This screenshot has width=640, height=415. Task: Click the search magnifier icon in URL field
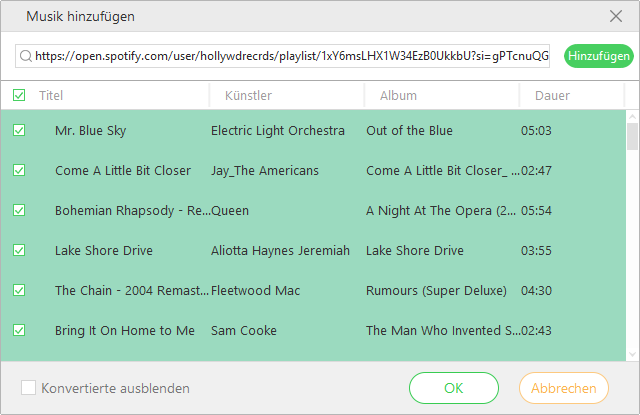click(24, 56)
